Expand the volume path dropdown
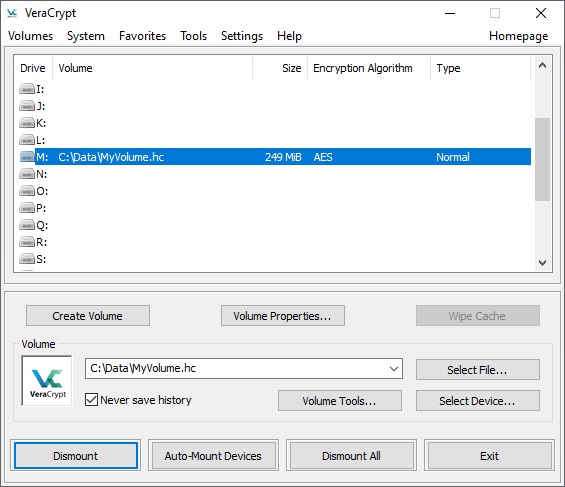The height and width of the screenshot is (487, 565). 394,368
